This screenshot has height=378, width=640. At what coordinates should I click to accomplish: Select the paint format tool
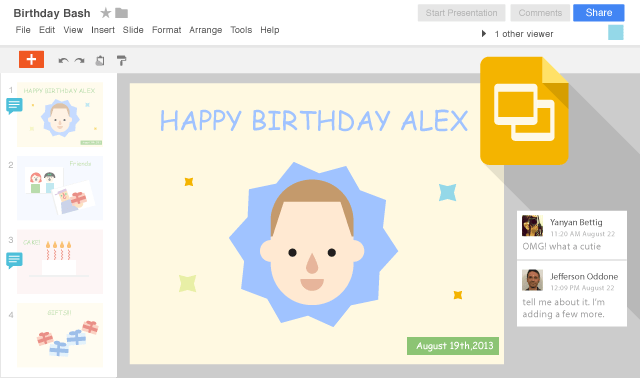(122, 61)
